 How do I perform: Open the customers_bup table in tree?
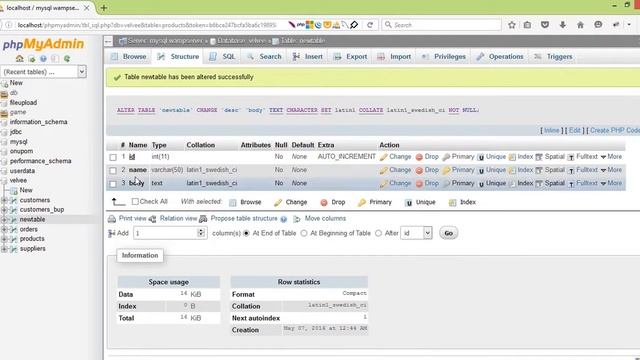coord(42,209)
